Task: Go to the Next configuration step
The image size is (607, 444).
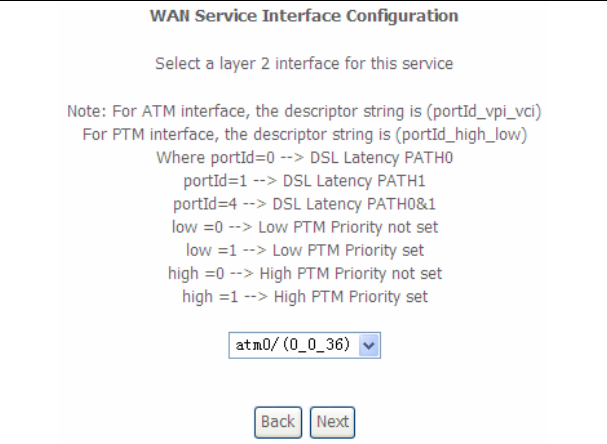Action: (x=332, y=422)
